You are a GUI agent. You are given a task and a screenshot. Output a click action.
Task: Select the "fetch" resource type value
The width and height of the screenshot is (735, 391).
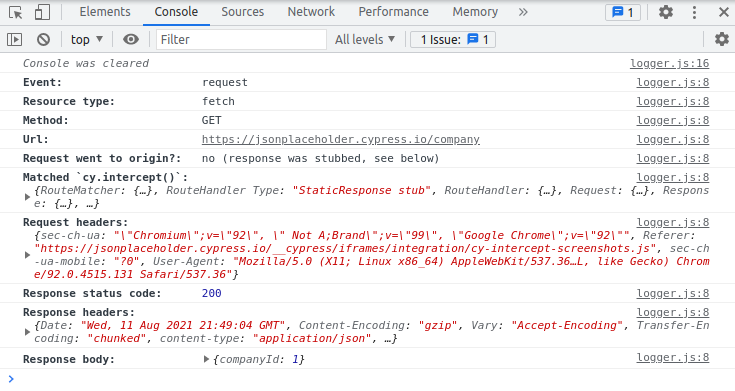[x=218, y=101]
